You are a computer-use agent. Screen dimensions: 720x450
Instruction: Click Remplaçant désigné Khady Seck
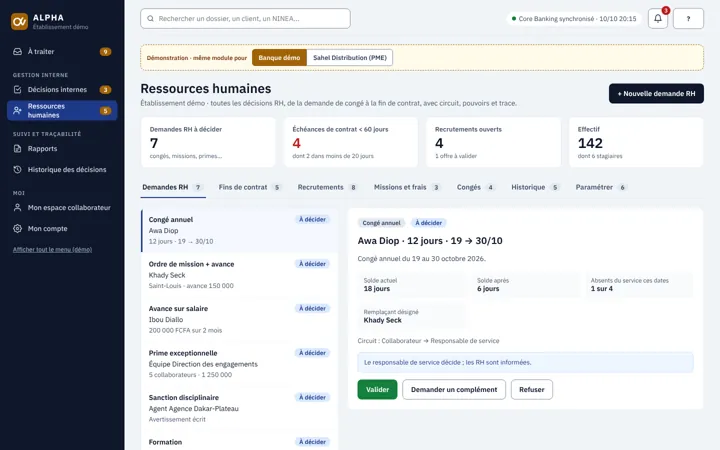[x=411, y=316]
